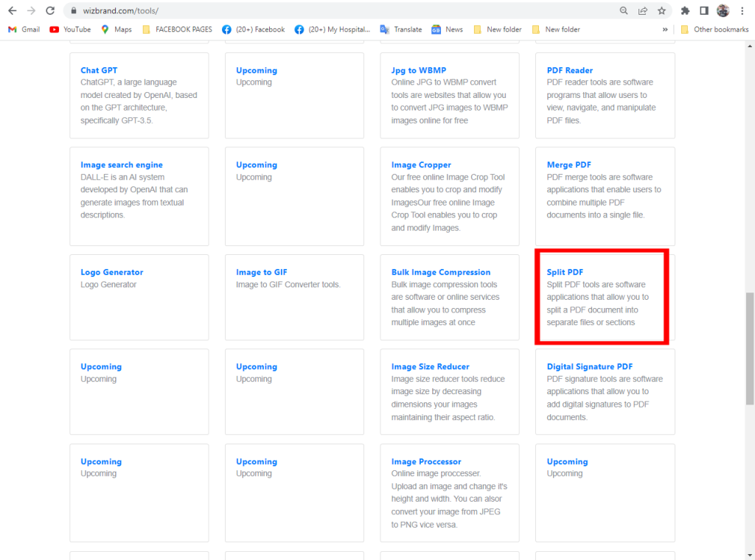Image resolution: width=755 pixels, height=560 pixels.
Task: Click the vertical page scrollbar thumb
Action: (x=750, y=348)
